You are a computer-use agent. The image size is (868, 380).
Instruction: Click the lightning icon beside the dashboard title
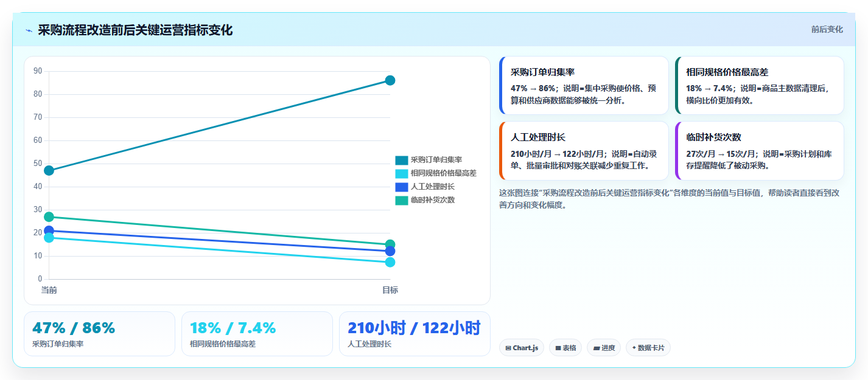29,30
